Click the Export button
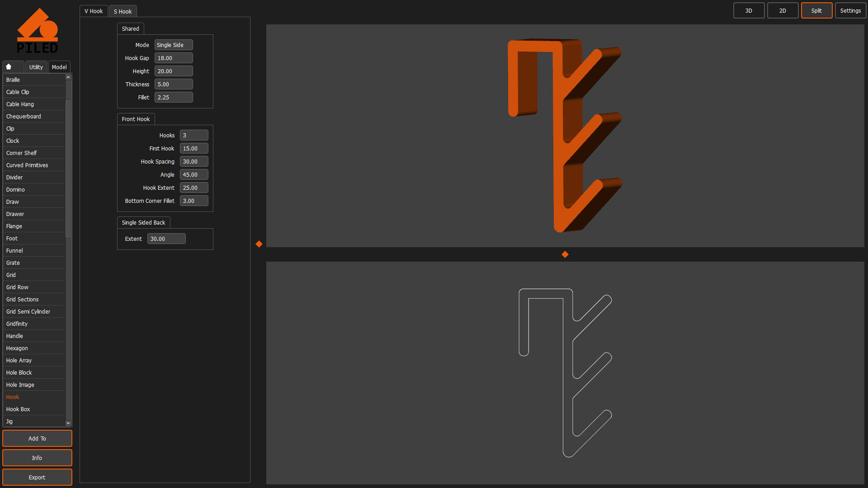868x488 pixels. coord(37,477)
